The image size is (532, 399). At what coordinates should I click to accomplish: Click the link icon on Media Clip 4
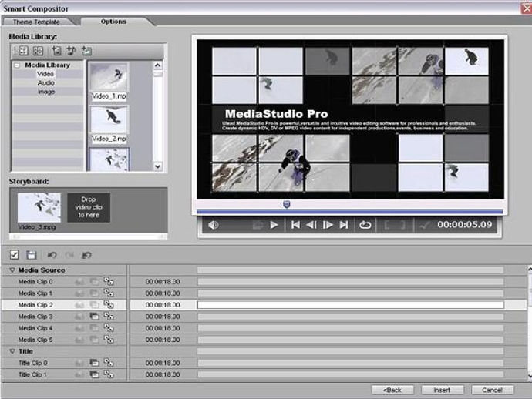pyautogui.click(x=109, y=328)
